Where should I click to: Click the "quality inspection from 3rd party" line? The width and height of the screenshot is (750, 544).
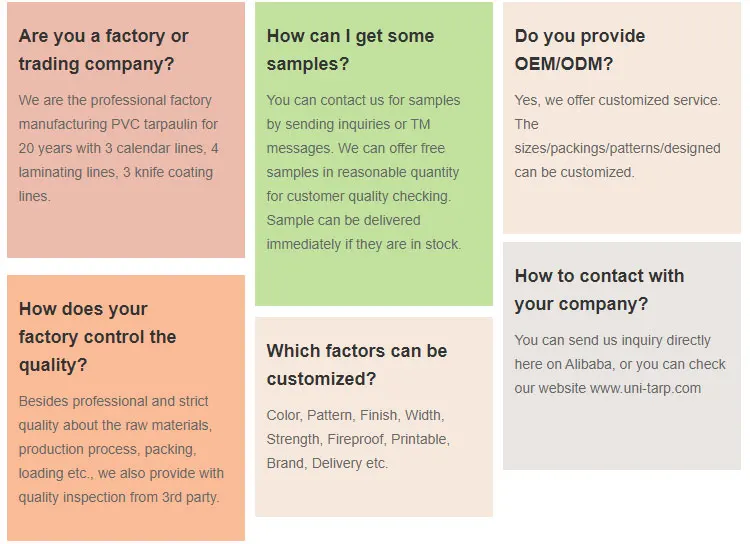pos(118,497)
